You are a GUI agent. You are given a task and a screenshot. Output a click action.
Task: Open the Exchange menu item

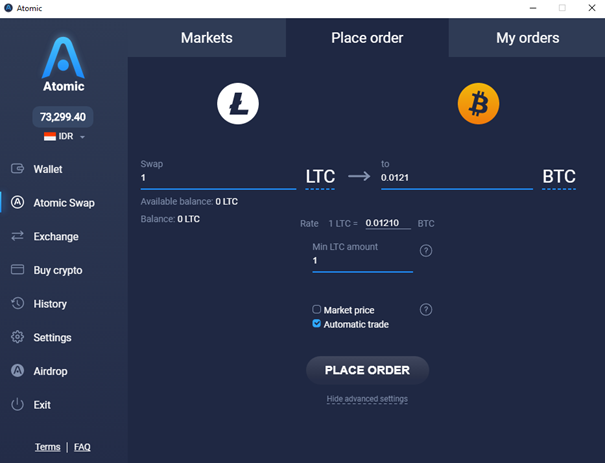(56, 236)
